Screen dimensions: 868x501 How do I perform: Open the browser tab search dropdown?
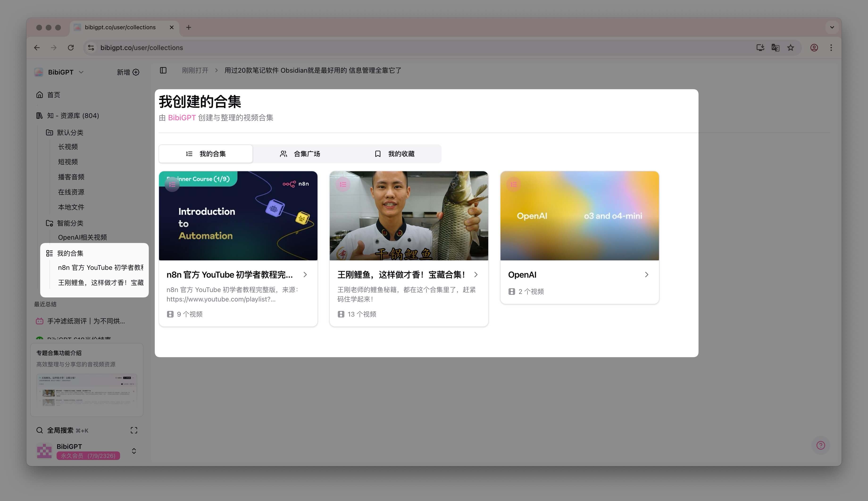pyautogui.click(x=832, y=27)
